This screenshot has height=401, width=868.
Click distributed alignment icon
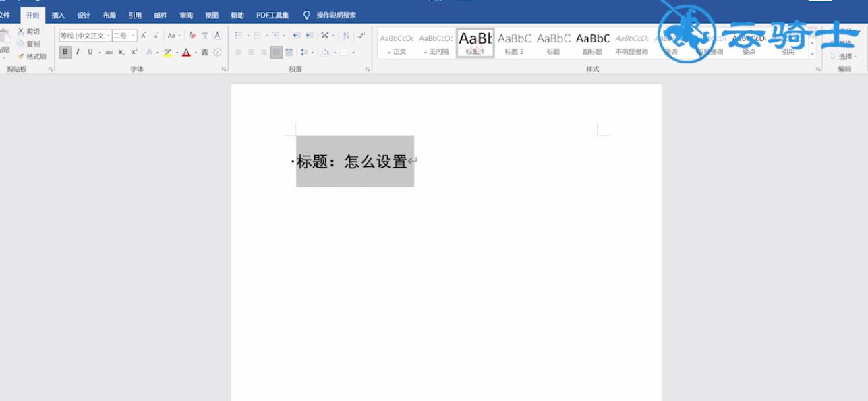(289, 52)
